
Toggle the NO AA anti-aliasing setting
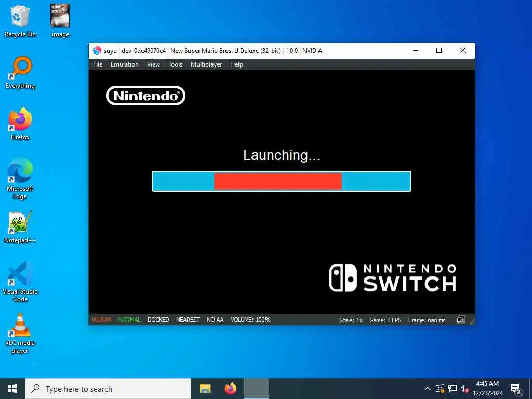point(215,320)
